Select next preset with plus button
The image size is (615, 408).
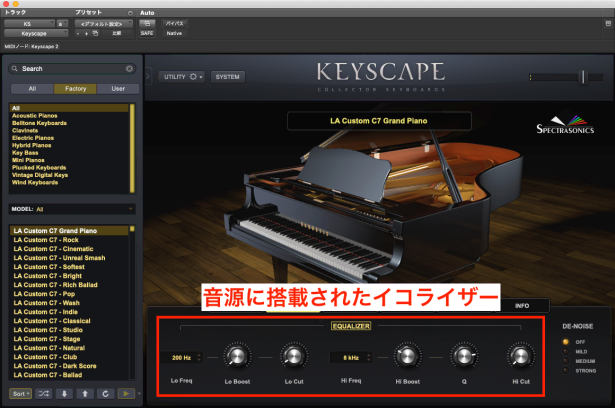tap(86, 33)
